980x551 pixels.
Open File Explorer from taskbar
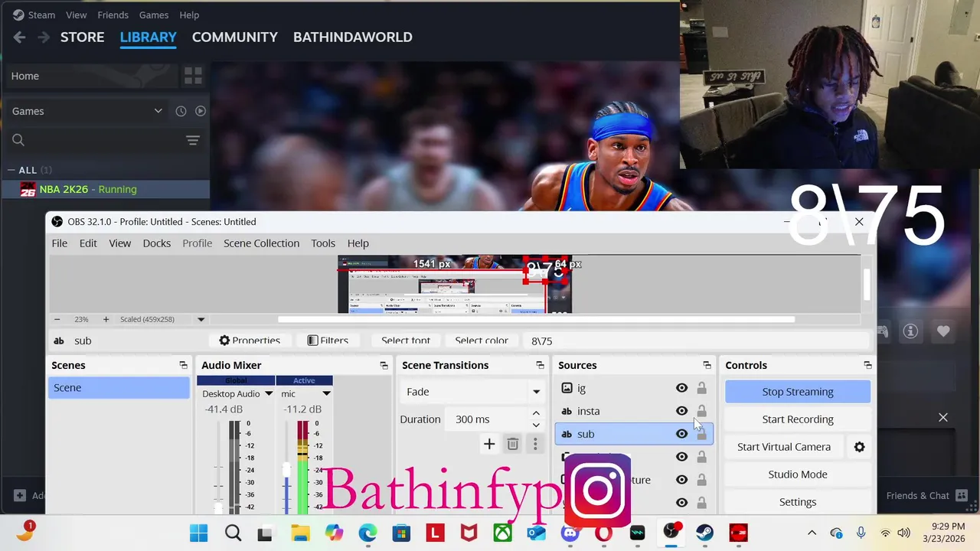pyautogui.click(x=300, y=533)
